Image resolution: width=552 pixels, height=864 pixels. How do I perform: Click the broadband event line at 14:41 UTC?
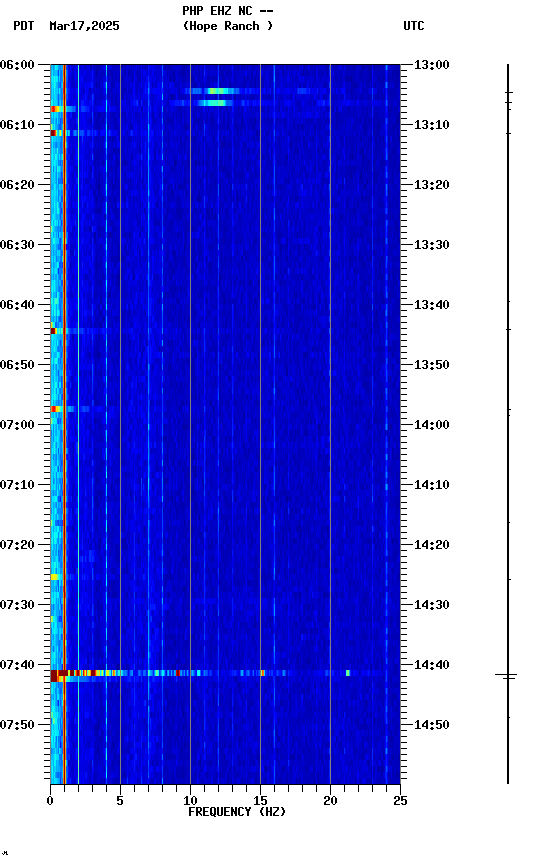coord(225,673)
